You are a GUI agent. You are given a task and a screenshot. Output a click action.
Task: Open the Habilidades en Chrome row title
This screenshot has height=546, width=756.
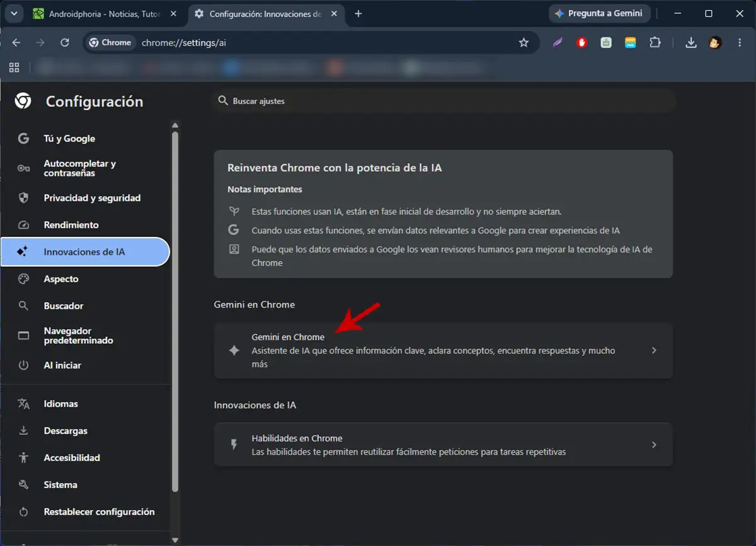(297, 438)
